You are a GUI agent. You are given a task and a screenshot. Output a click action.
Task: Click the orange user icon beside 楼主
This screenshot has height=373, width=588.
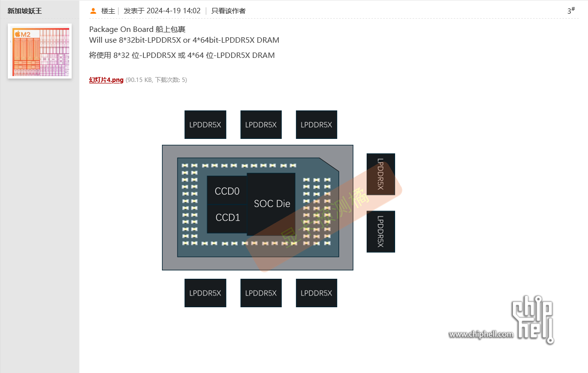point(93,11)
